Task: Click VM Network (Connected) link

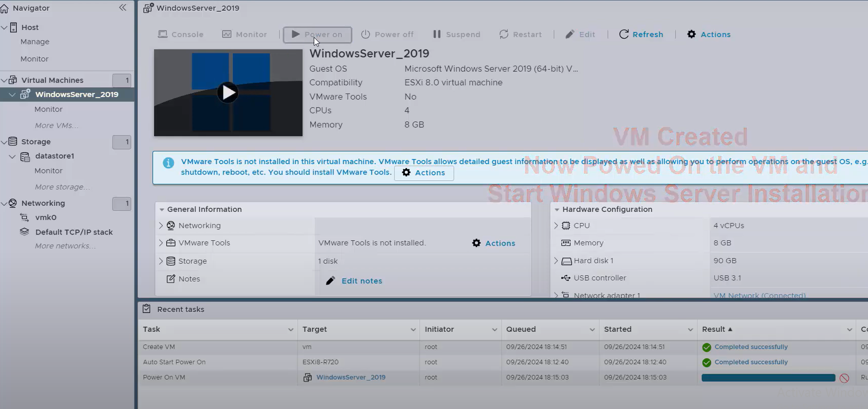Action: click(x=760, y=295)
